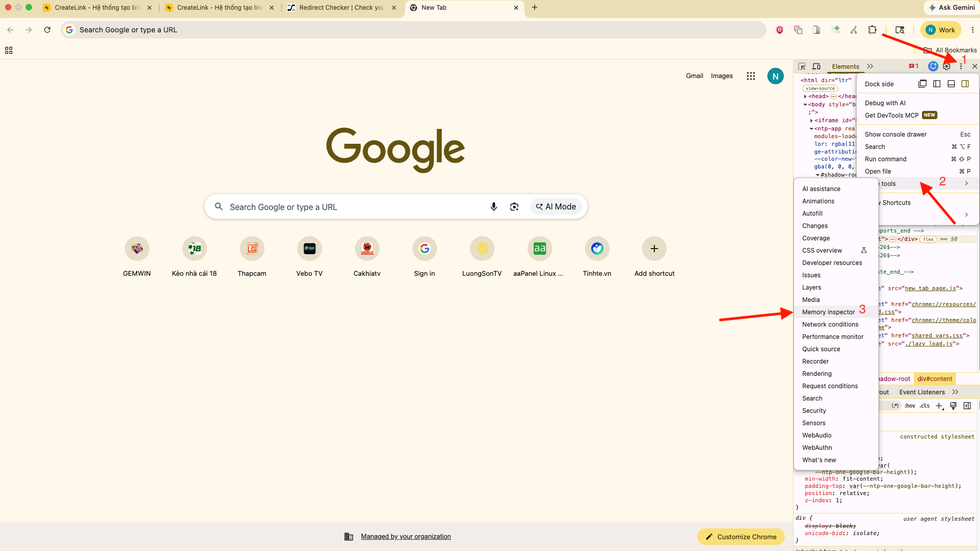The image size is (980, 551).
Task: Open DevTools three-dot customize menu
Action: 961,66
